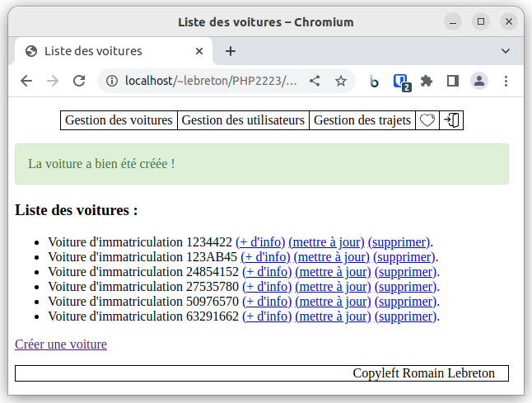Screen dimensions: 532x403
Task: Open the 'b' extension icon
Action: click(x=374, y=82)
